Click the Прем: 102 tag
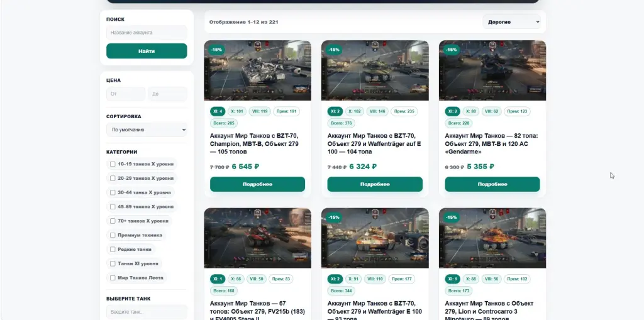This screenshot has height=320, width=644. pos(517,279)
